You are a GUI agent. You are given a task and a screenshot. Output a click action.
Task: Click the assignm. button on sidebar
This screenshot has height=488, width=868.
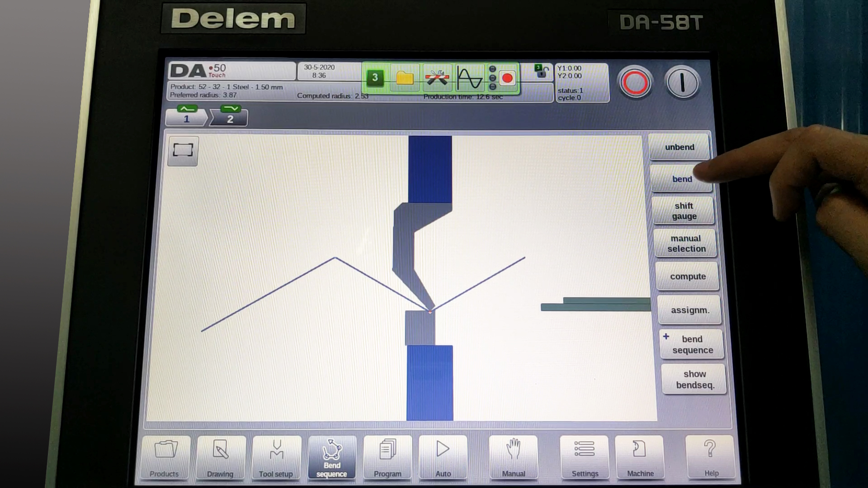(689, 309)
